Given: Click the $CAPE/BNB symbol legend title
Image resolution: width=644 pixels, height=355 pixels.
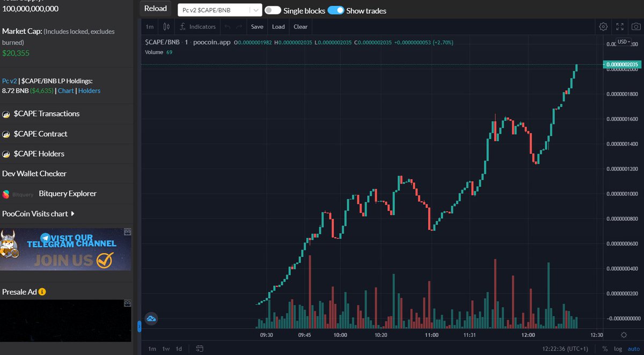Looking at the screenshot, I should coord(162,42).
